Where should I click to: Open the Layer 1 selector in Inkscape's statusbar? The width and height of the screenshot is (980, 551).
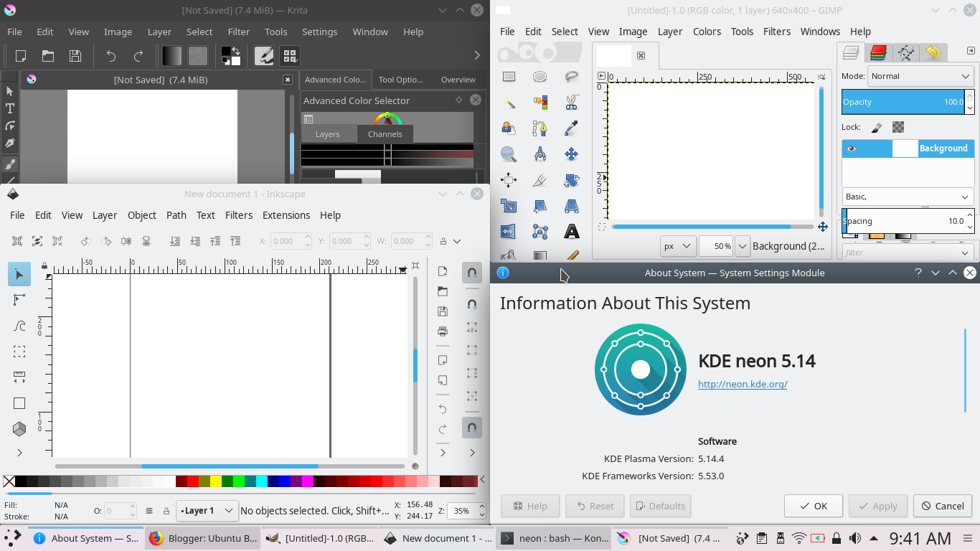click(x=207, y=510)
